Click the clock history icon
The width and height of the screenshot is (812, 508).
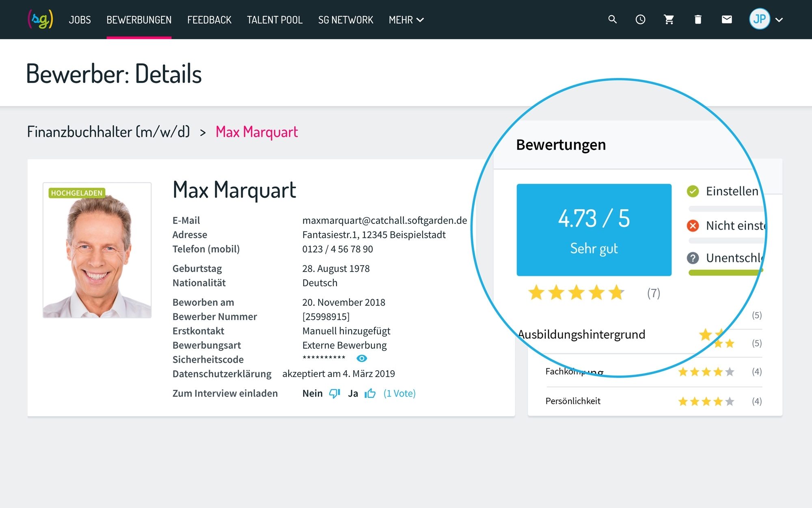click(640, 20)
